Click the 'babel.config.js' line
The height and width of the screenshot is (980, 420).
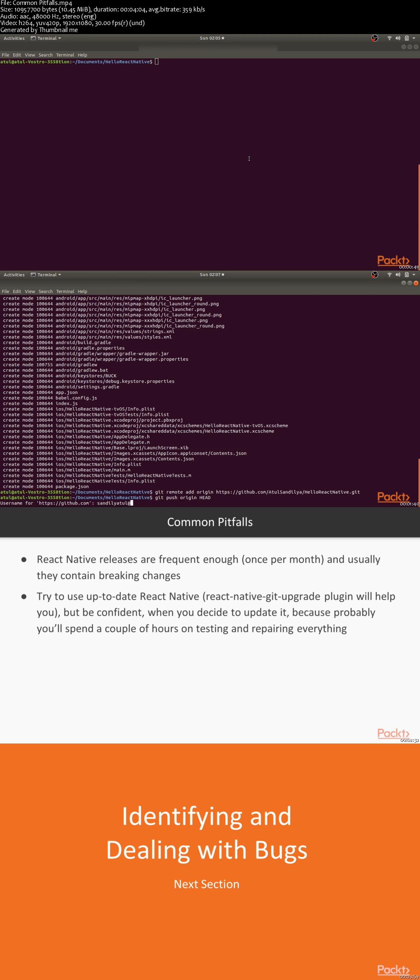(50, 398)
